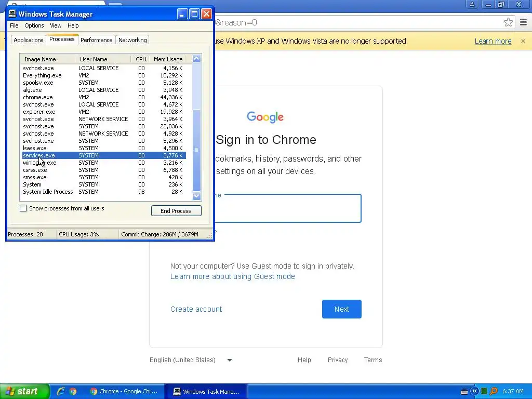Select the alg.exe process row

coord(104,90)
